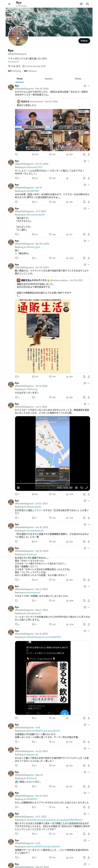Viewport: 98px width, 868px height.
Task: Switch to the Replies tab
Action: click(49, 79)
